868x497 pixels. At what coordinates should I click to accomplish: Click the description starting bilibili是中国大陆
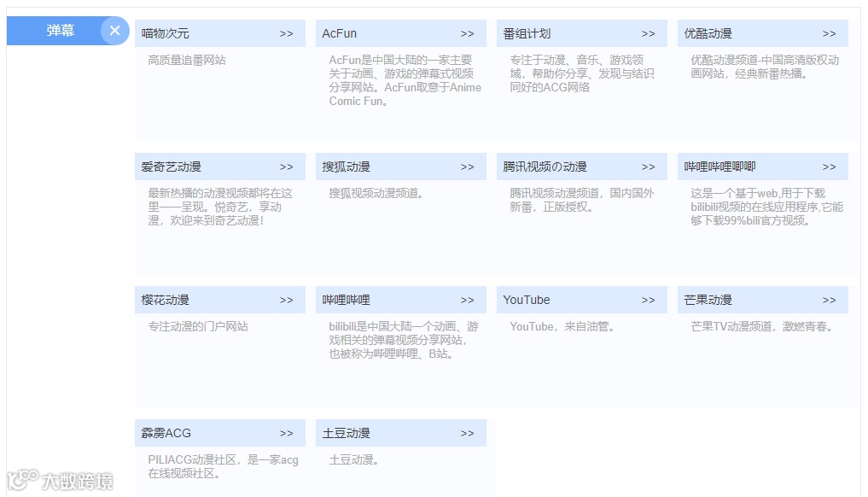404,340
